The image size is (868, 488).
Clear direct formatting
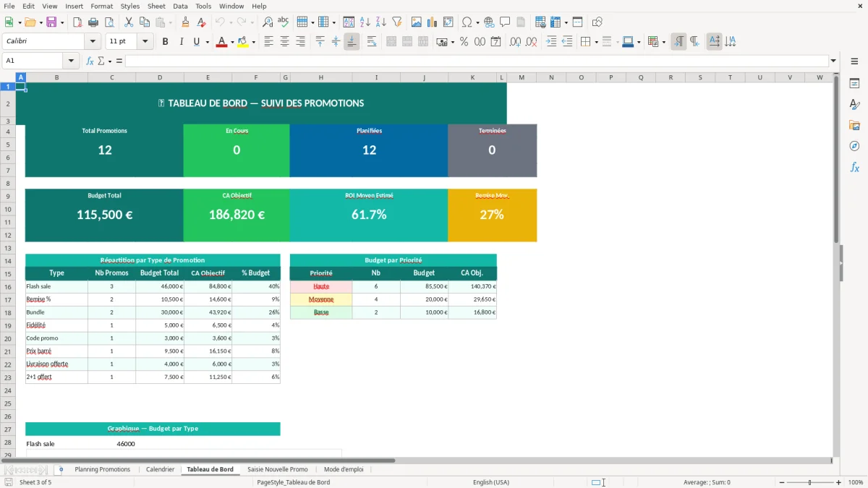(202, 22)
